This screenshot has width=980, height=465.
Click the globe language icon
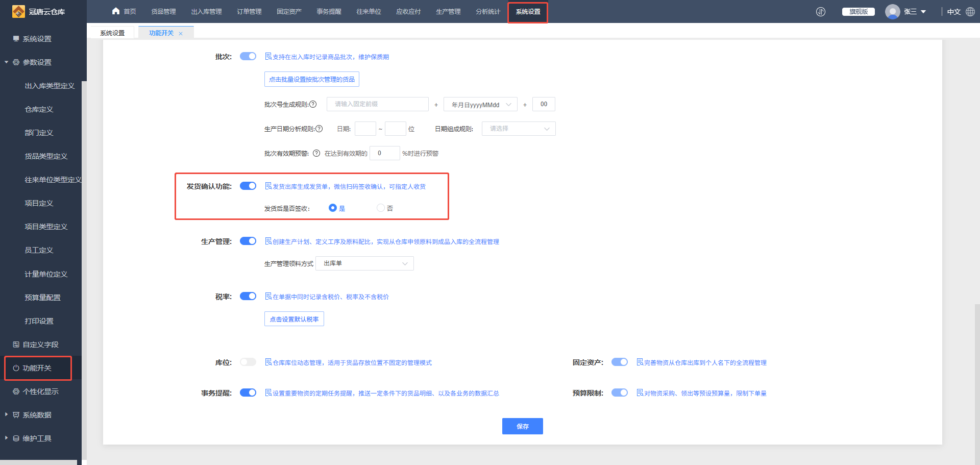[970, 12]
